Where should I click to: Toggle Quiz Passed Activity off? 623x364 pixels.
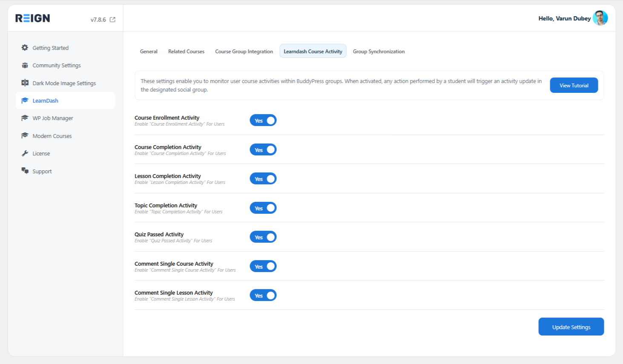click(x=263, y=237)
